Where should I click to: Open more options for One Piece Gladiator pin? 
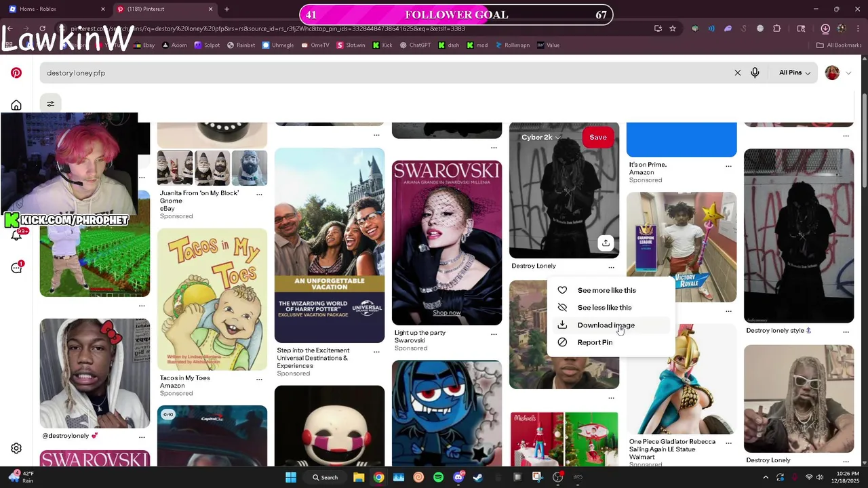[x=729, y=443]
